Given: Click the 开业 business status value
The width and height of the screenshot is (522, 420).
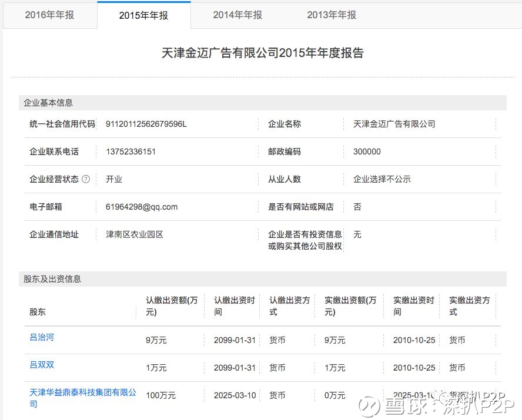Looking at the screenshot, I should coord(112,179).
